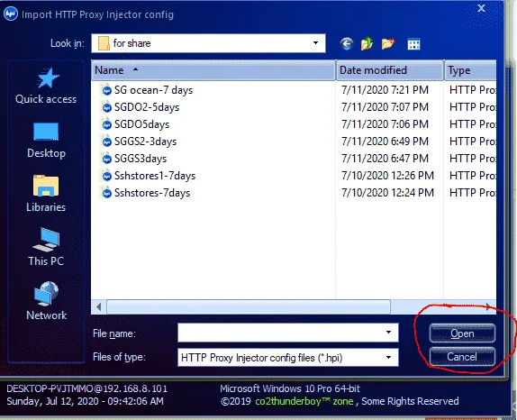This screenshot has width=517, height=420.
Task: Expand the Look in folder dropdown
Action: pos(315,43)
